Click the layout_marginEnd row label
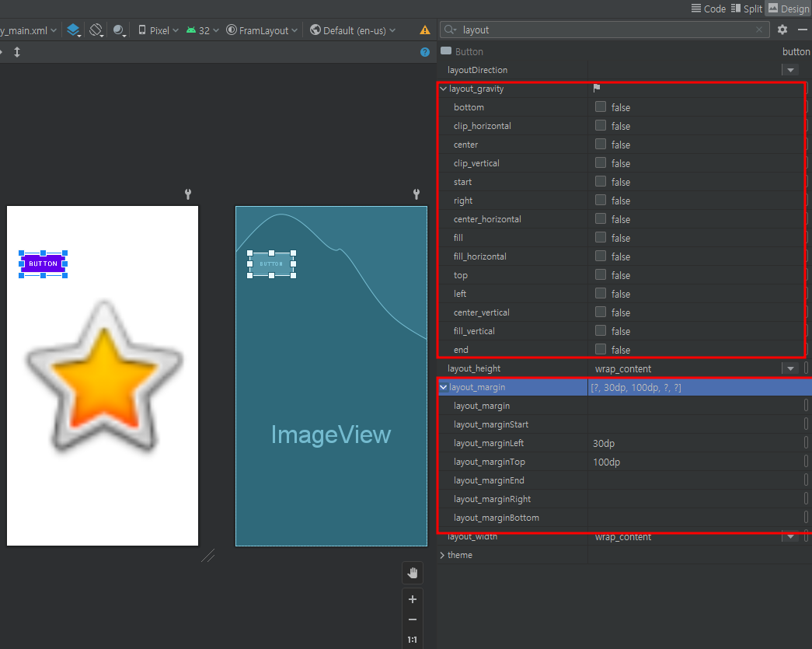The image size is (812, 649). coord(489,480)
